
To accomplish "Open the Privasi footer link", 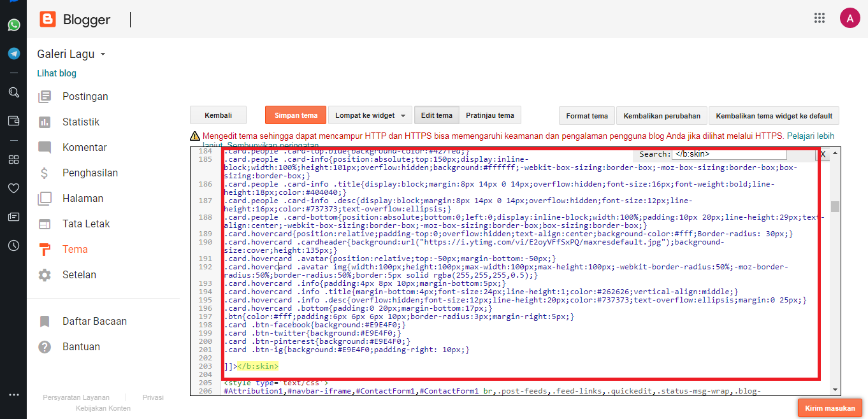I will 153,397.
